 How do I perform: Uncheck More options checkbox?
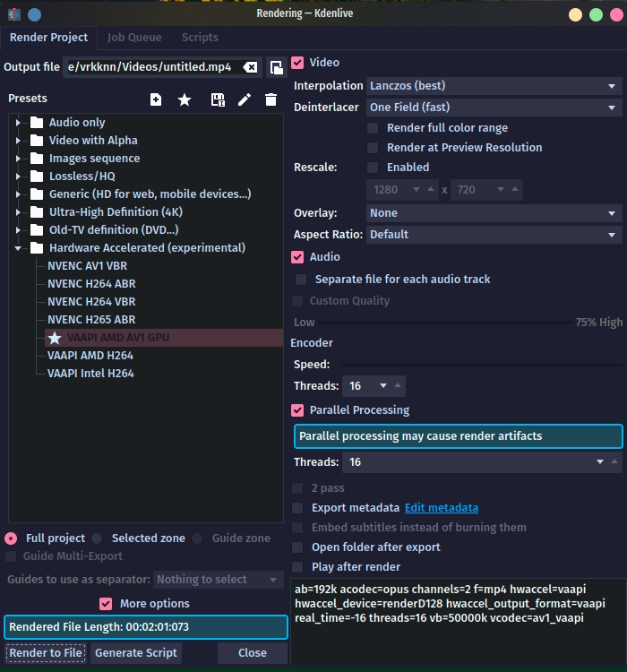click(106, 604)
